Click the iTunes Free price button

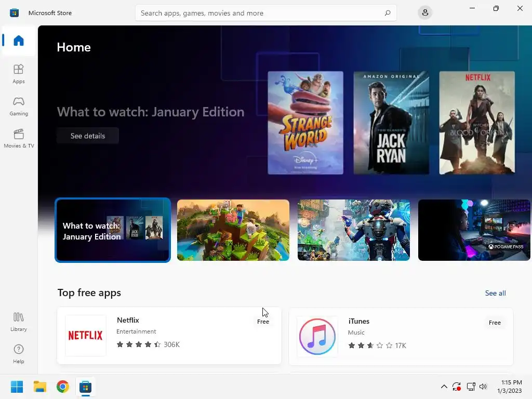coord(495,323)
